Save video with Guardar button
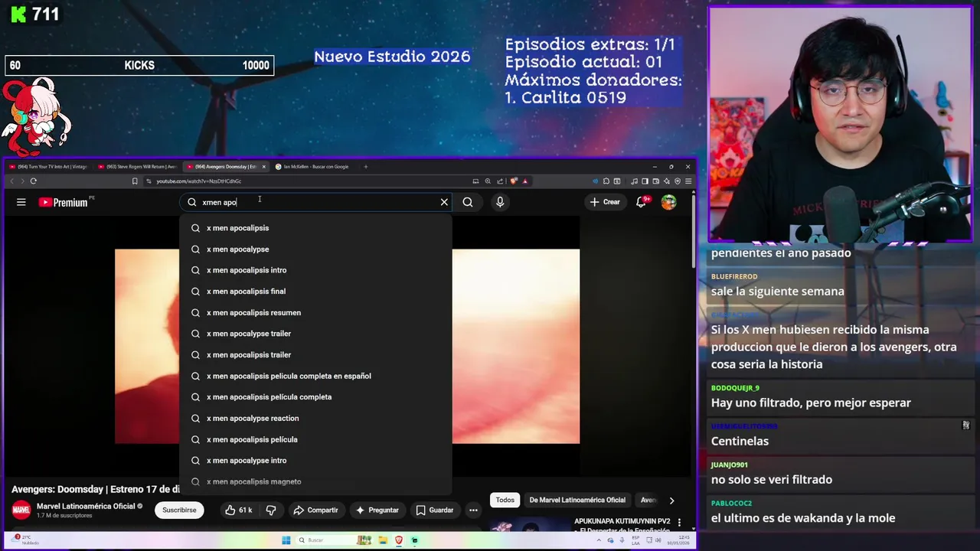980x551 pixels. [435, 510]
